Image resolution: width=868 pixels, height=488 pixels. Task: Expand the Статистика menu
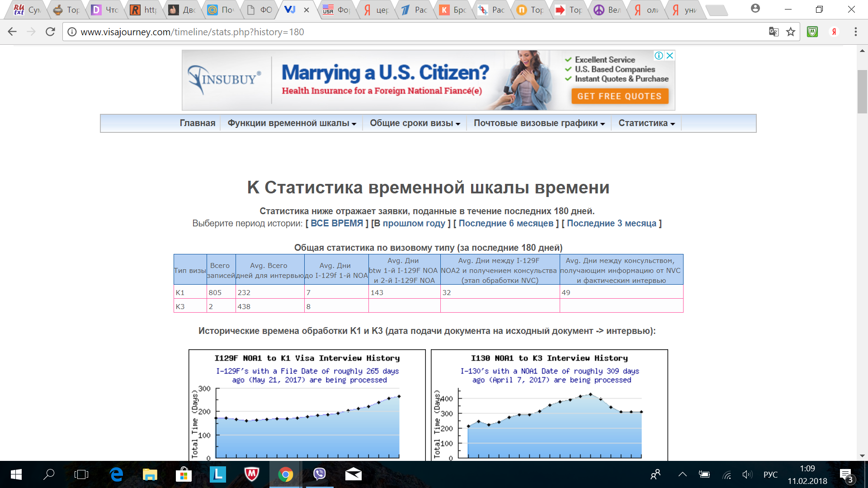(x=646, y=123)
